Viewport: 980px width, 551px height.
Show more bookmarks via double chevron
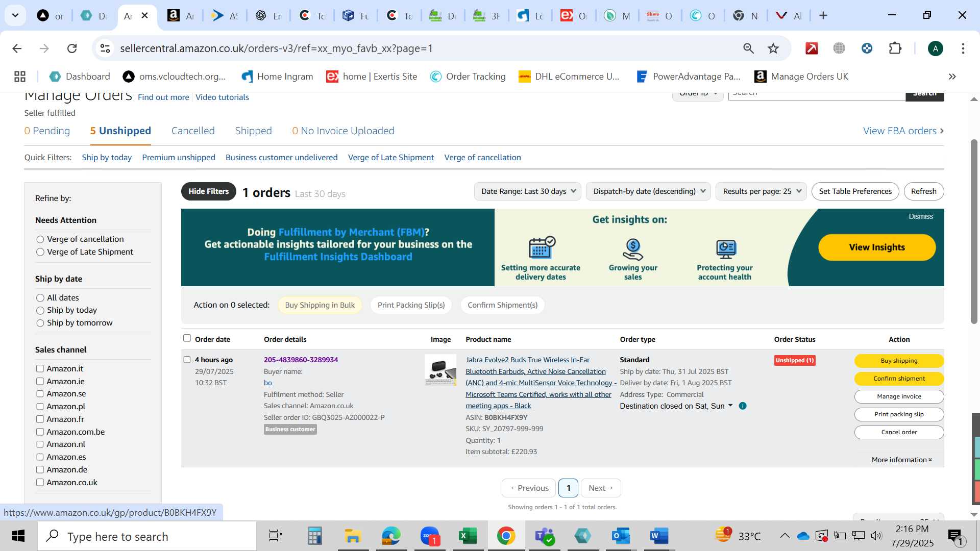tap(952, 77)
